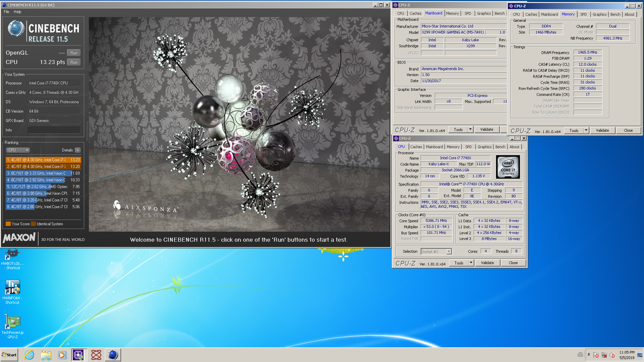Click the DRAM Frequency 1965.5 MHz value
This screenshot has width=644, height=362.
588,53
